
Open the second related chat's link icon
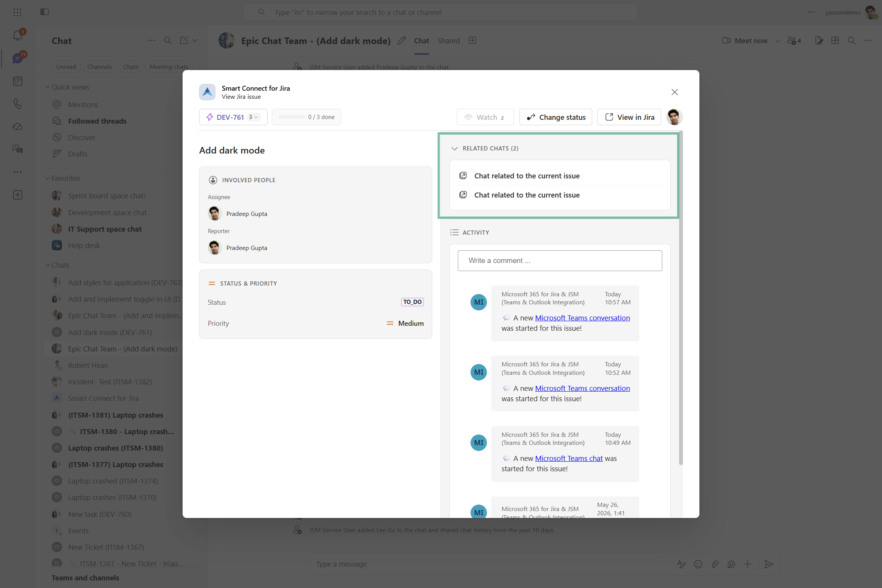coord(463,195)
